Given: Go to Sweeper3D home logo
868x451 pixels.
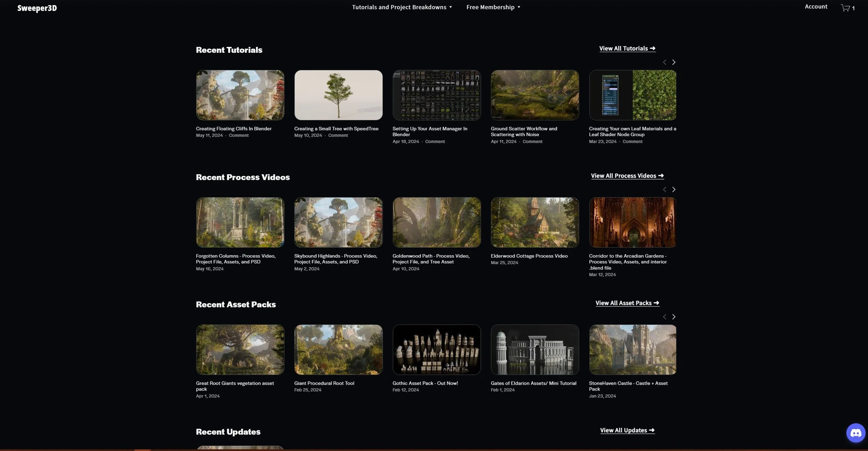Looking at the screenshot, I should click(37, 8).
